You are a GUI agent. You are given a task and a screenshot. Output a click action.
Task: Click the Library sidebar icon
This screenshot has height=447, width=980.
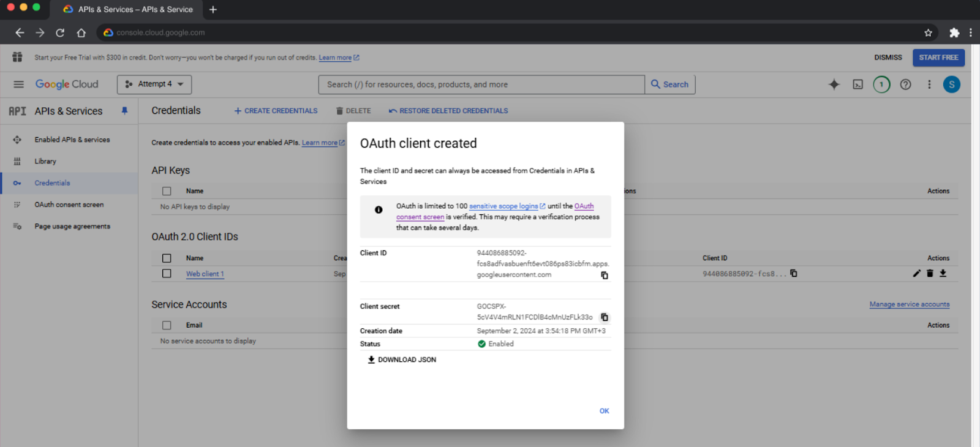point(17,161)
